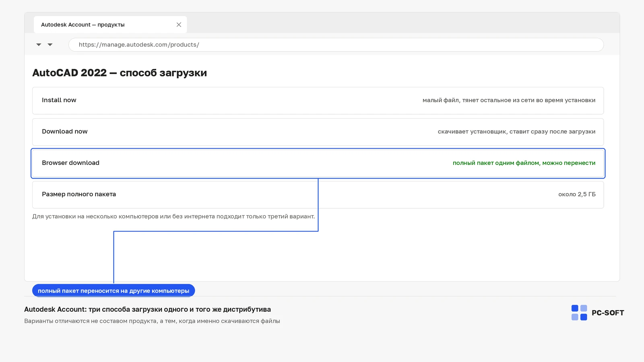Close the Autodesk Account — продукты tab

pyautogui.click(x=179, y=25)
